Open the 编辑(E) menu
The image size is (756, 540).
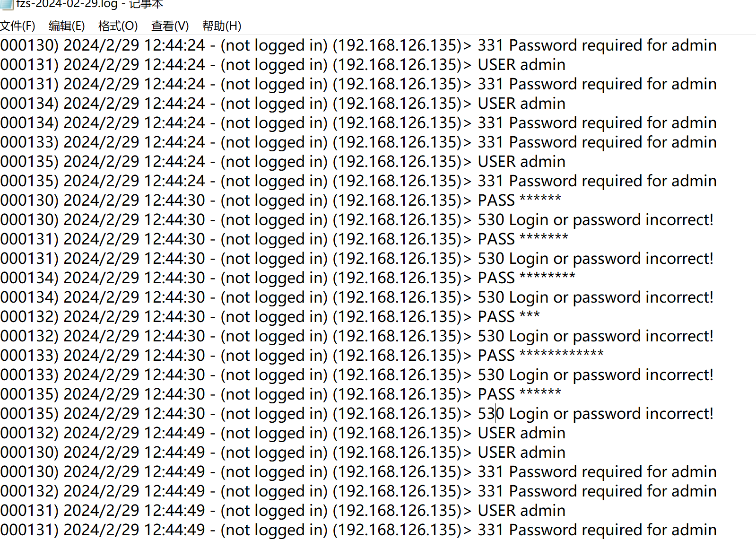pyautogui.click(x=67, y=26)
